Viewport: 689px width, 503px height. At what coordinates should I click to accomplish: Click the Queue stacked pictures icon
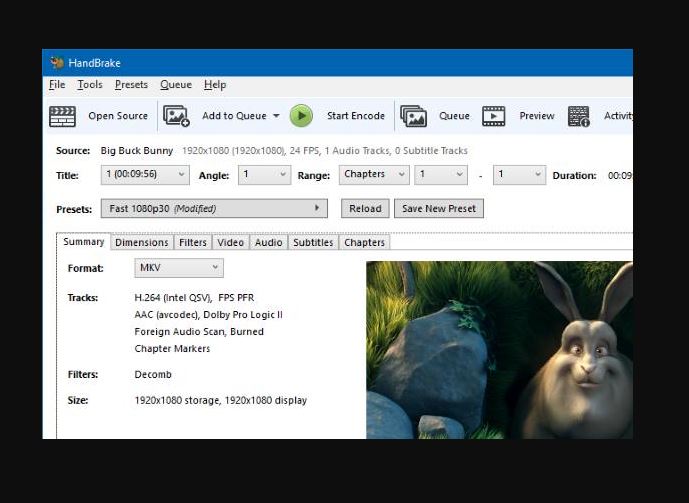[413, 116]
